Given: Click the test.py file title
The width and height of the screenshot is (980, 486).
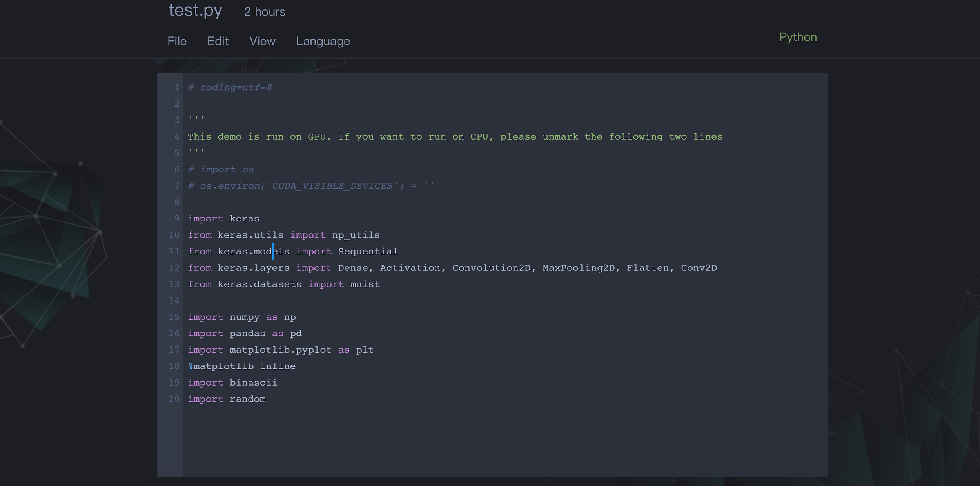Looking at the screenshot, I should (195, 11).
